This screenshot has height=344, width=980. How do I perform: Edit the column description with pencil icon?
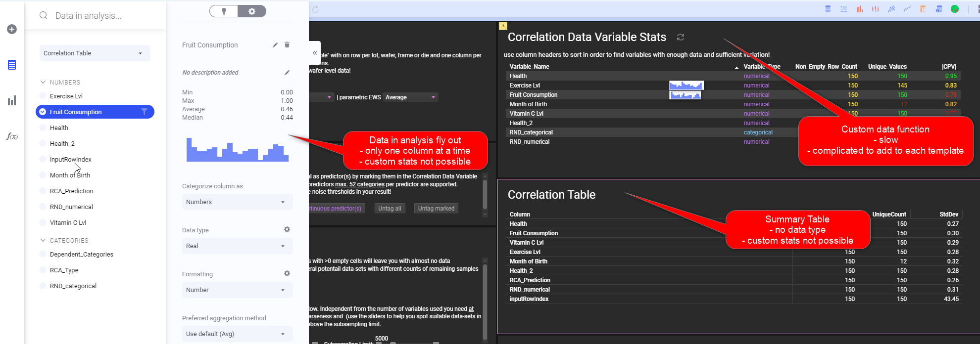pyautogui.click(x=287, y=73)
